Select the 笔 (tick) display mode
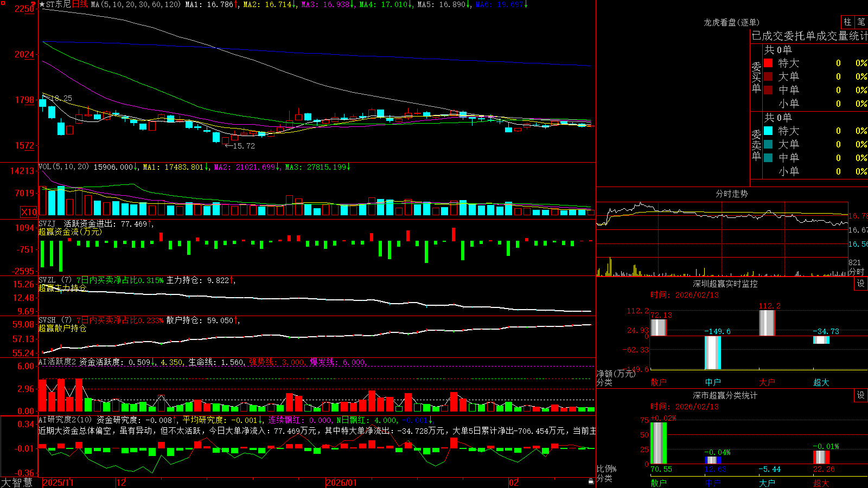Screen dimensions: 868x488 click(861, 22)
